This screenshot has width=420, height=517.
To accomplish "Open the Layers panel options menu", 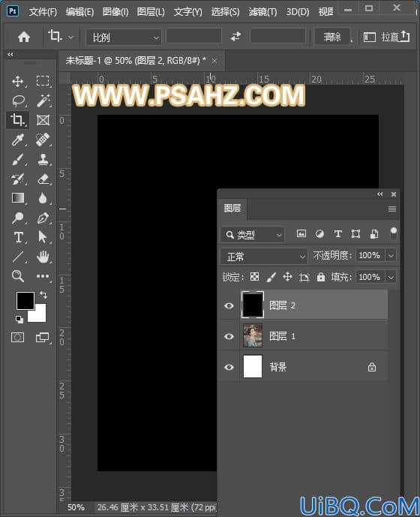I will (392, 209).
